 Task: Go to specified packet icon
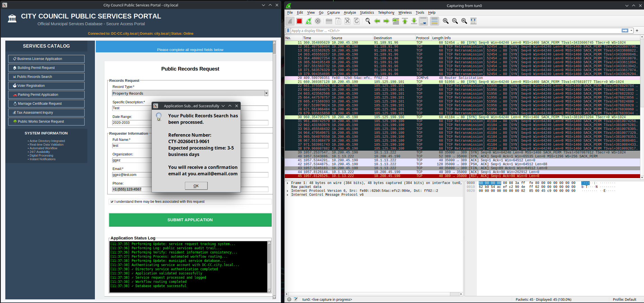396,21
